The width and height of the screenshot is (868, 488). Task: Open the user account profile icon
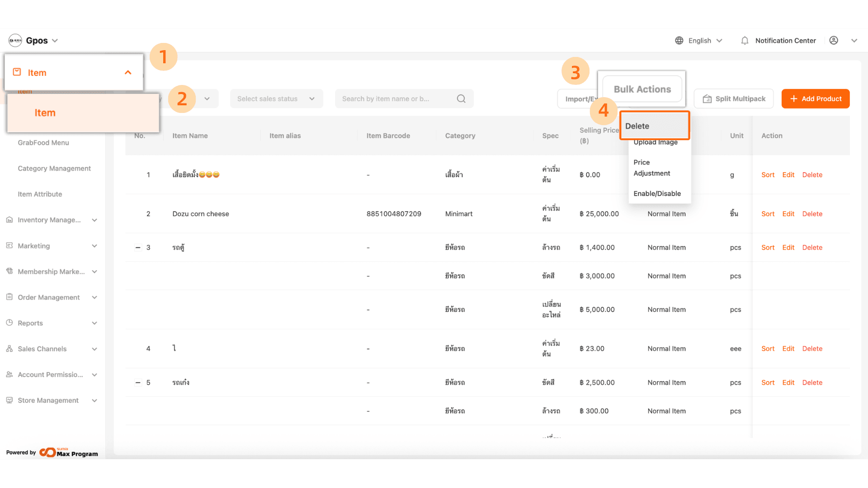point(834,41)
